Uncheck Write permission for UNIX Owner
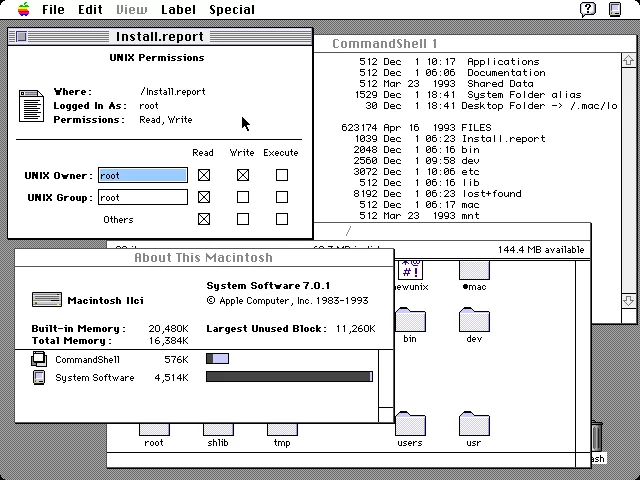The height and width of the screenshot is (480, 640). (243, 175)
